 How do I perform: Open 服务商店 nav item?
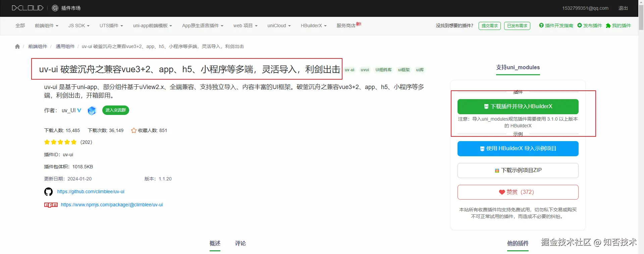click(348, 26)
